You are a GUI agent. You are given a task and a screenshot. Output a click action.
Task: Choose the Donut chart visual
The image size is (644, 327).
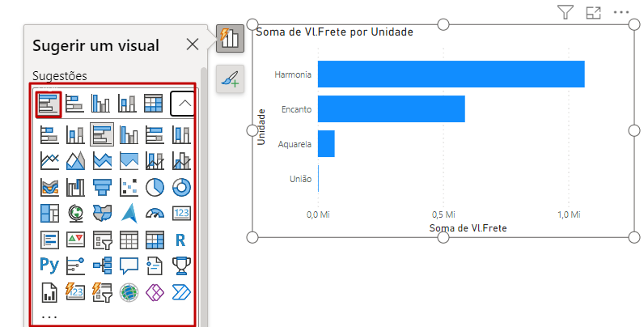[181, 187]
